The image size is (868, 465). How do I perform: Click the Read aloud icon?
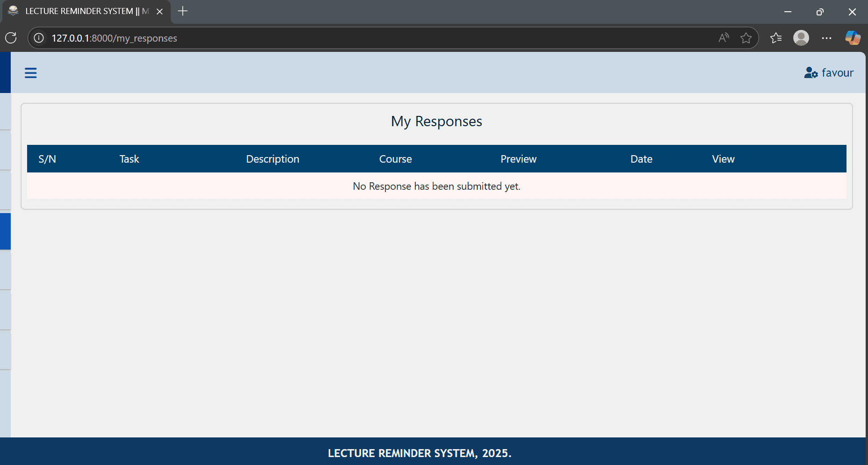(724, 38)
